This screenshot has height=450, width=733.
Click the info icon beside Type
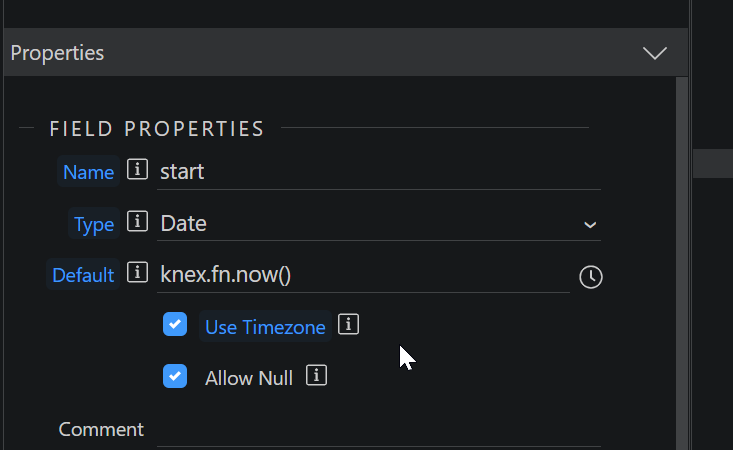137,221
